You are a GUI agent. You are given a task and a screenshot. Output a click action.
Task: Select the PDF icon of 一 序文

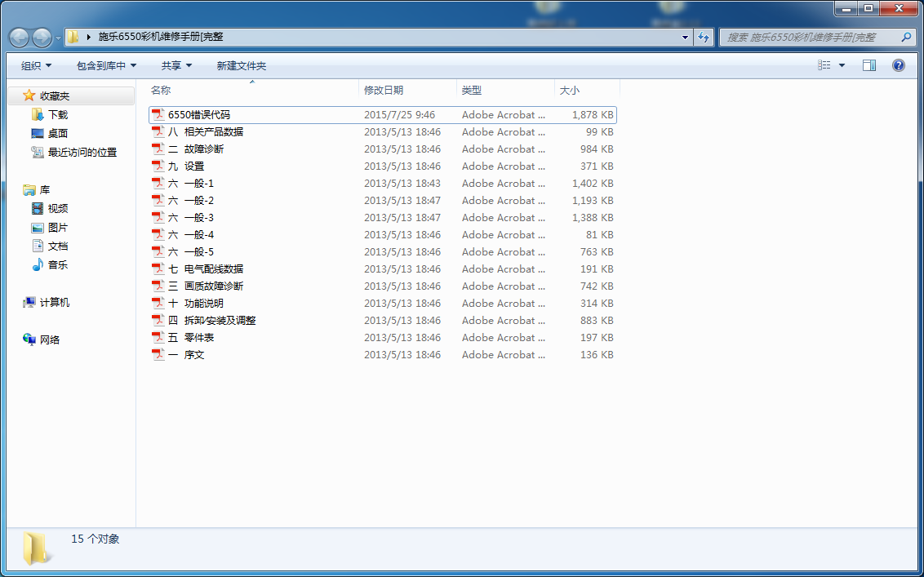click(x=158, y=354)
